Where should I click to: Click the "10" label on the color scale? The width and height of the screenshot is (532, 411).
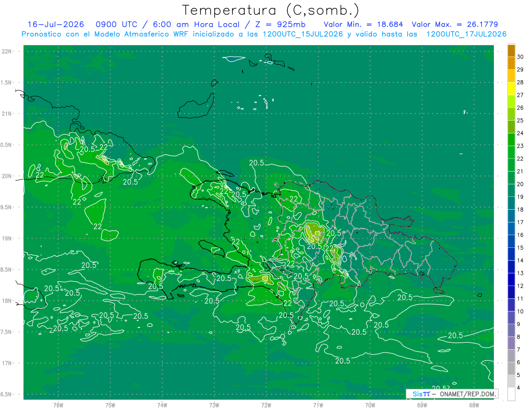point(520,311)
